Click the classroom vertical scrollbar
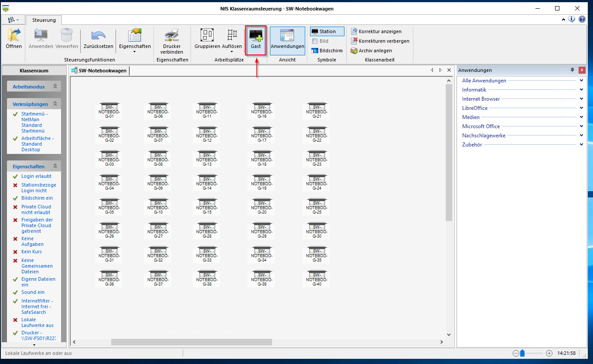593x364 pixels. (x=449, y=153)
